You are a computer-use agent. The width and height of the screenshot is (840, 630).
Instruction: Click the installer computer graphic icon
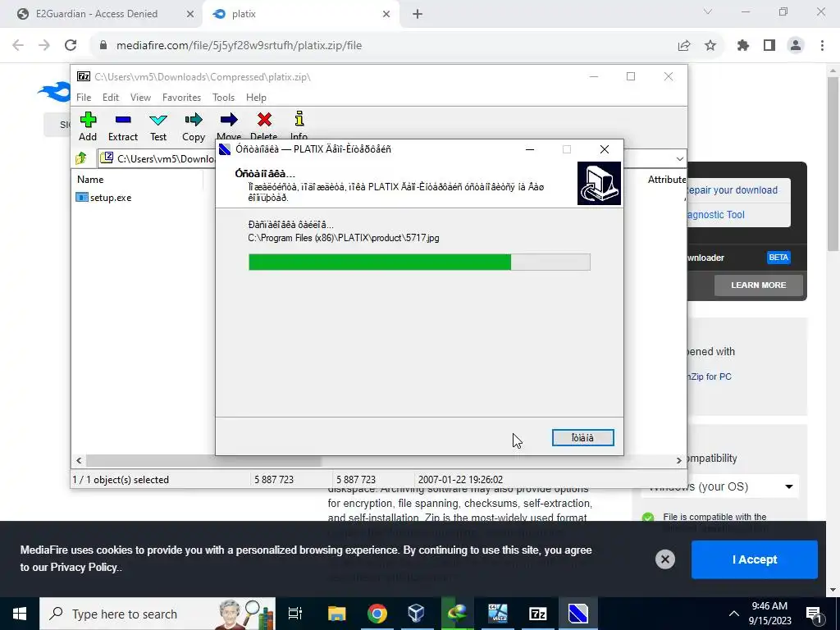tap(599, 183)
